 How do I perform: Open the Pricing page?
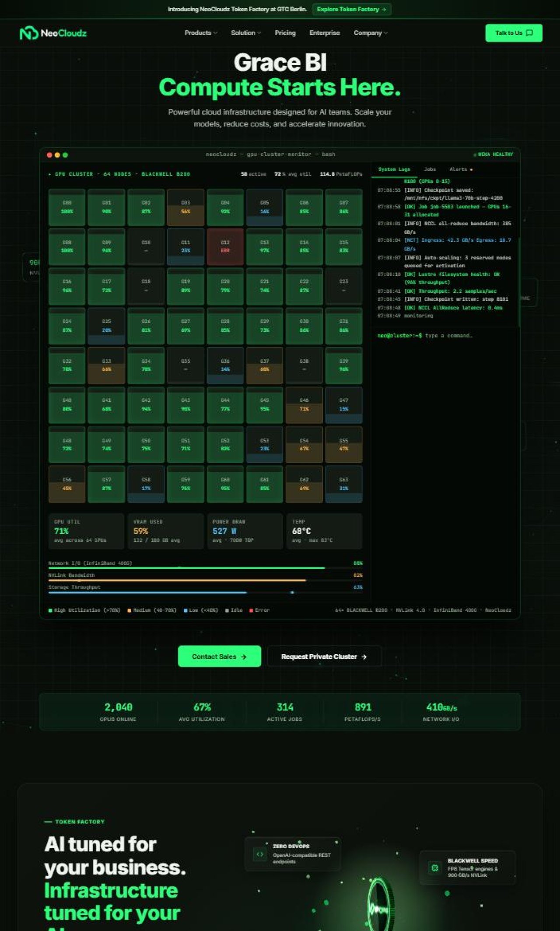click(285, 33)
